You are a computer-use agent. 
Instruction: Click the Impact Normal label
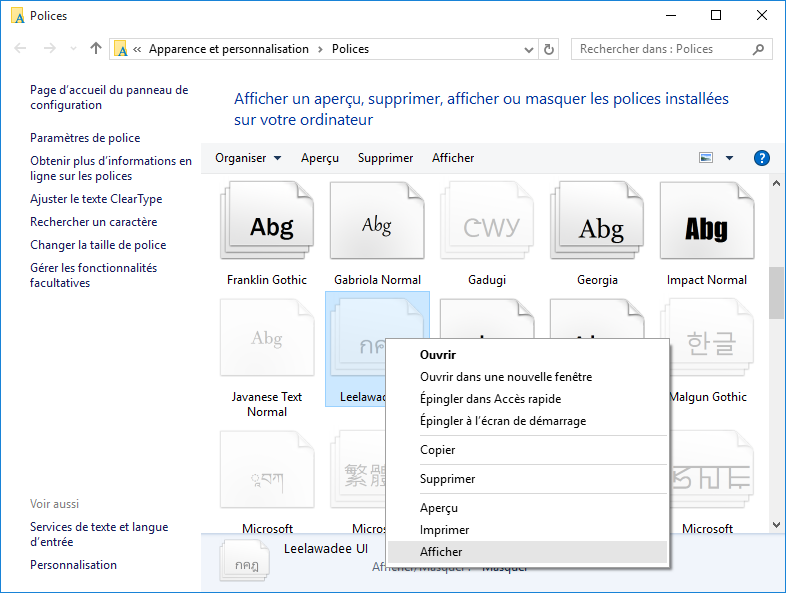pyautogui.click(x=707, y=280)
